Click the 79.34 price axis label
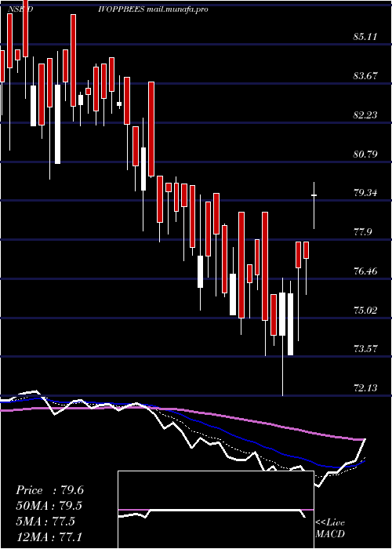This screenshot has width=392, height=549. pyautogui.click(x=365, y=193)
